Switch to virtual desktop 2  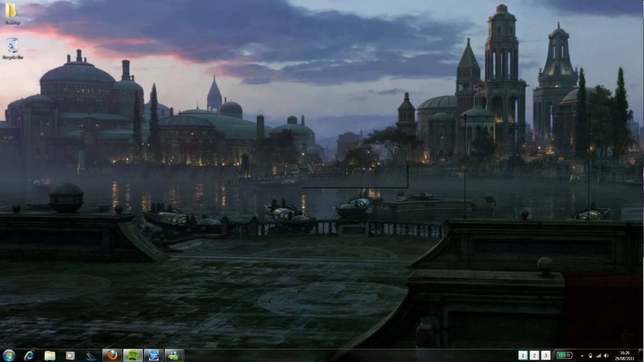(535, 355)
